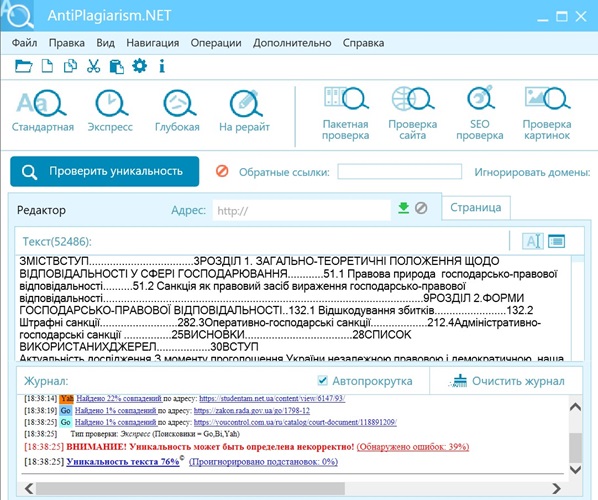The width and height of the screenshot is (598, 500).
Task: Click the journal horizontal scrollbar thumb
Action: click(x=191, y=488)
